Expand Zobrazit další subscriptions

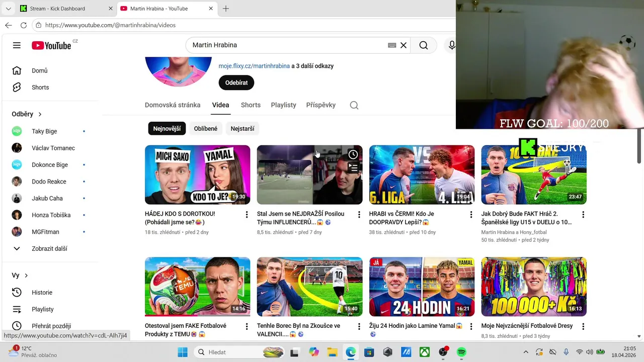[x=49, y=248]
